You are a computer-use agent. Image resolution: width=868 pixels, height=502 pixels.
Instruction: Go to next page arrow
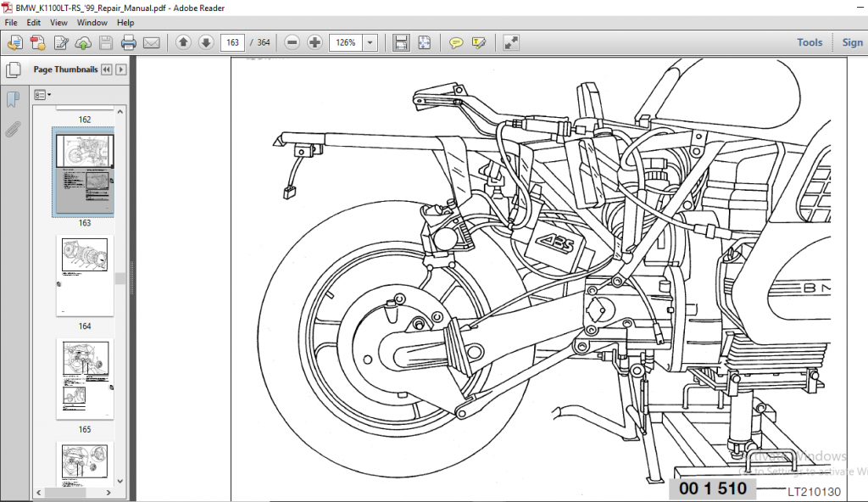206,42
